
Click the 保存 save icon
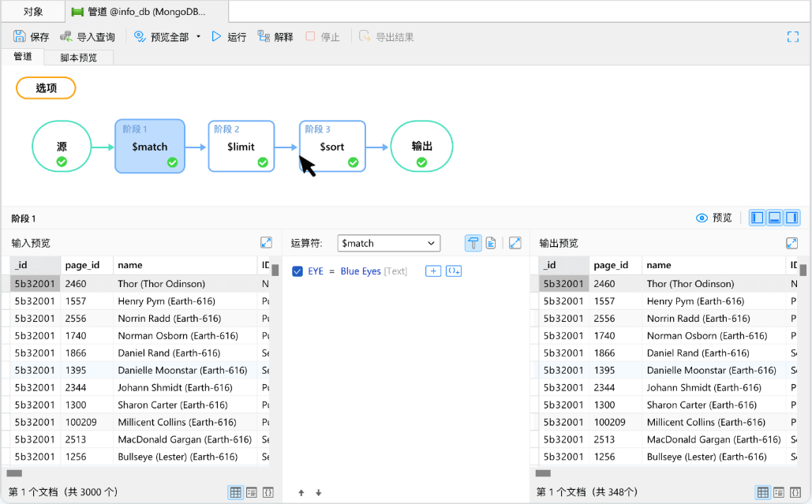tap(19, 36)
